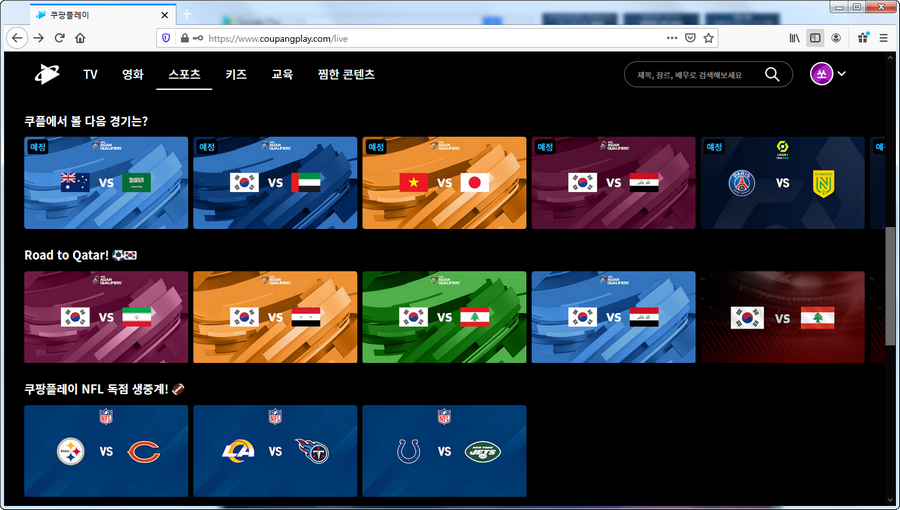Expand the profile dropdown chevron
Screen dimensions: 900x510
841,73
